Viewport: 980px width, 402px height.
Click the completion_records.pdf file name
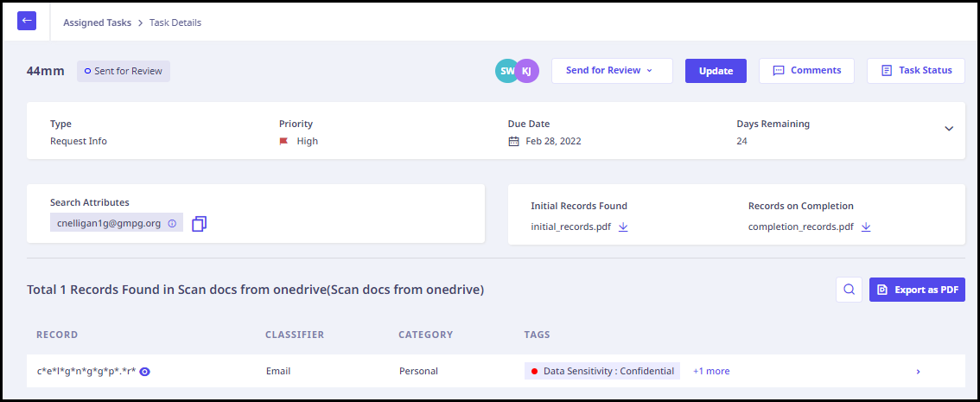click(x=800, y=227)
